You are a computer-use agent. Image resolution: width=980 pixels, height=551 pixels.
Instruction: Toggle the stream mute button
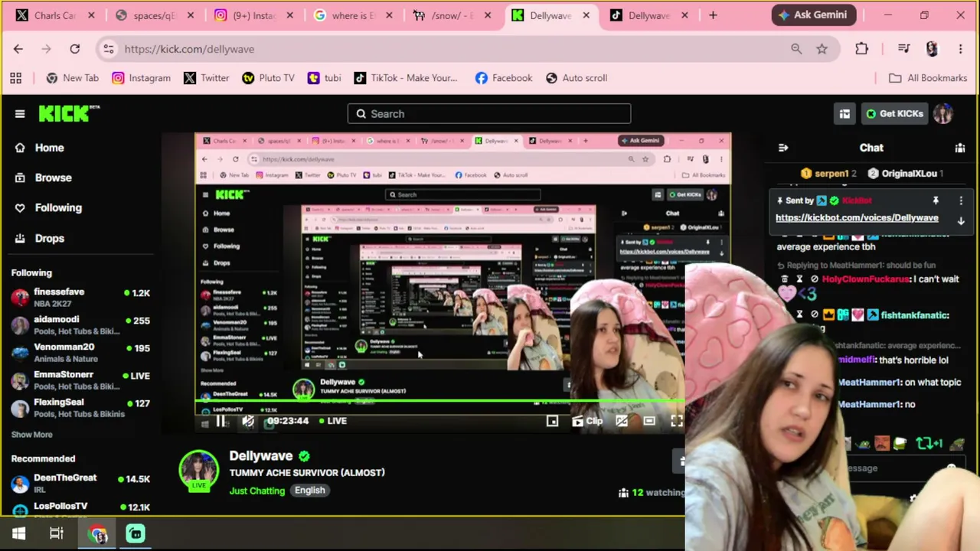point(248,421)
